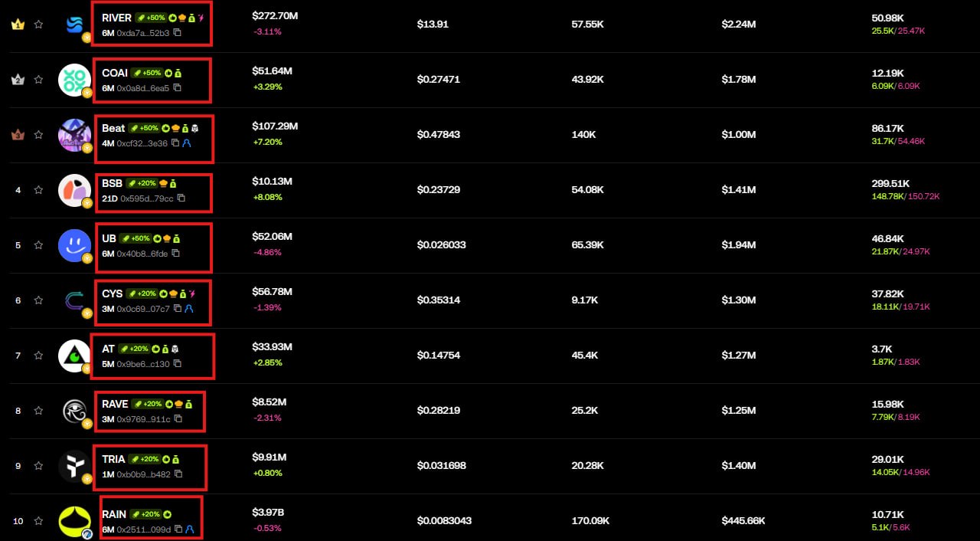Click the pink lightning icon next to RIVER
This screenshot has height=541, width=980.
click(201, 18)
